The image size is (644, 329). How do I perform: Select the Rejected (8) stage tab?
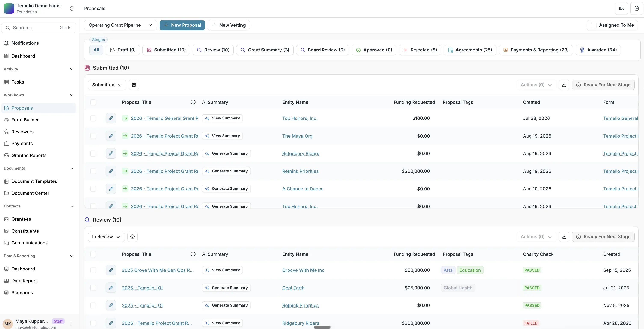tap(420, 50)
